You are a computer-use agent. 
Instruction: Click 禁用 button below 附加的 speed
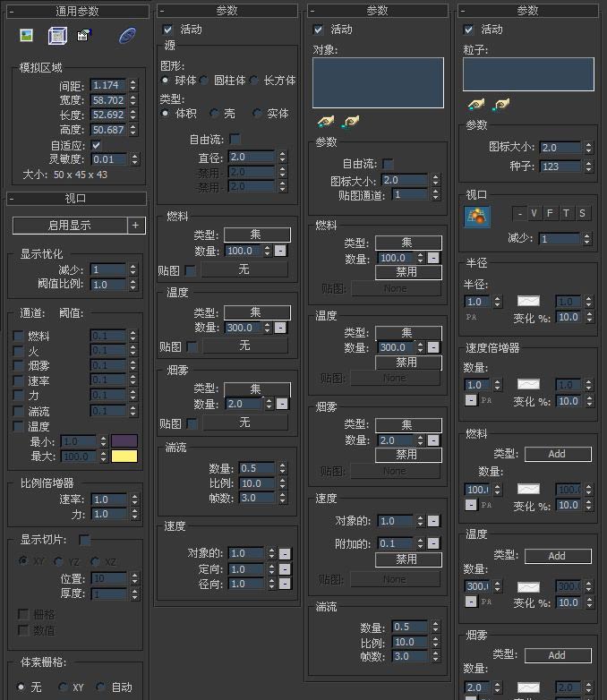click(x=408, y=559)
